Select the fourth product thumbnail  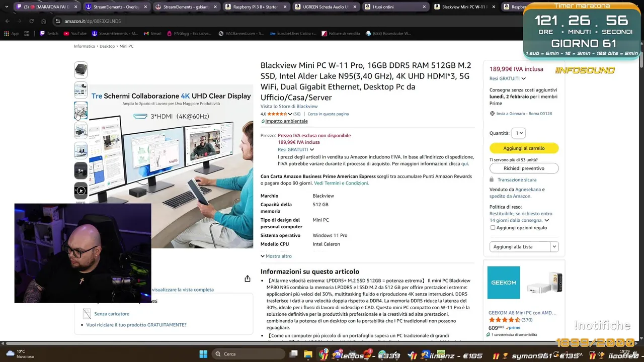point(80,130)
